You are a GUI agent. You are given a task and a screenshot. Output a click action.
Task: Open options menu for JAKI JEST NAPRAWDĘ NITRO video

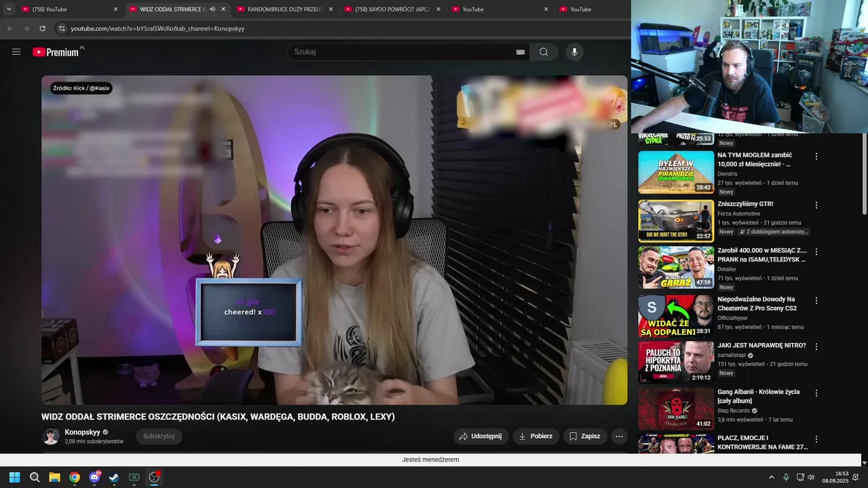pos(816,346)
